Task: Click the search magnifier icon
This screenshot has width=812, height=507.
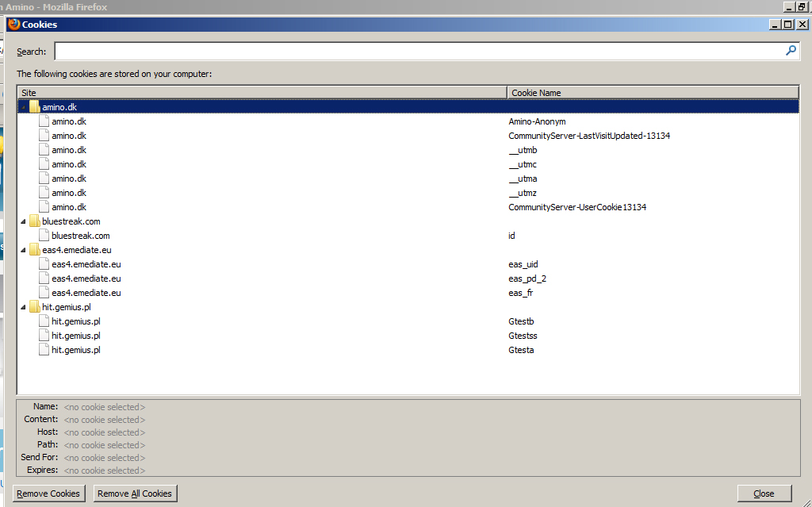Action: tap(791, 50)
